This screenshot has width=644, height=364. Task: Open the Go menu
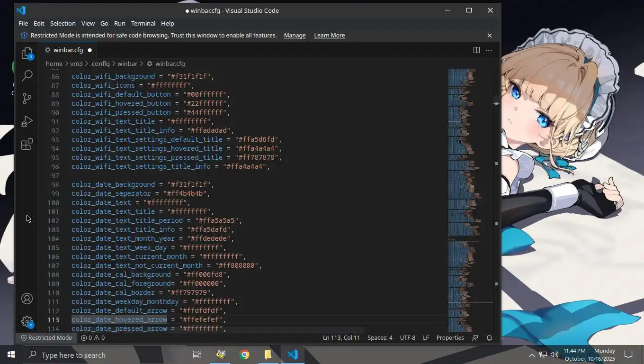coord(104,23)
